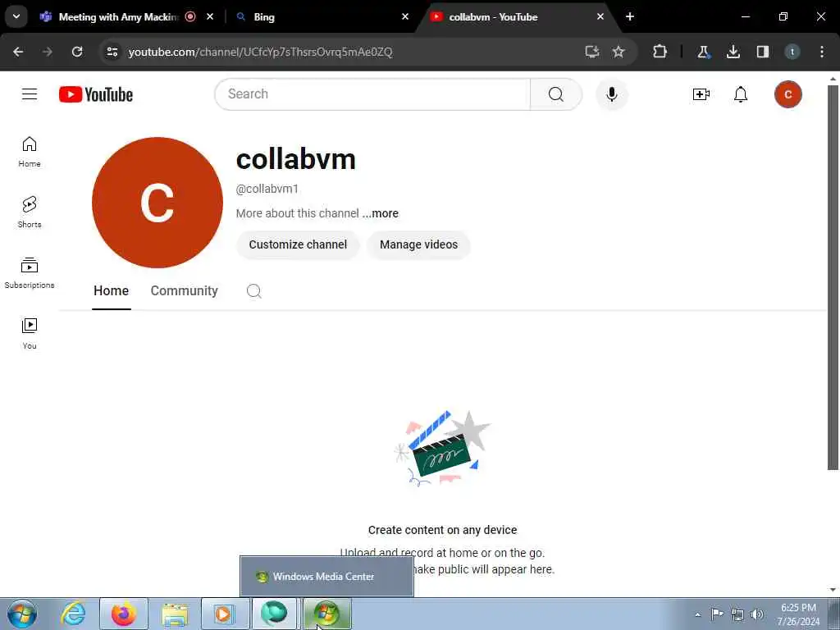This screenshot has height=630, width=840.
Task: Toggle the Chrome side panel
Action: 762,52
